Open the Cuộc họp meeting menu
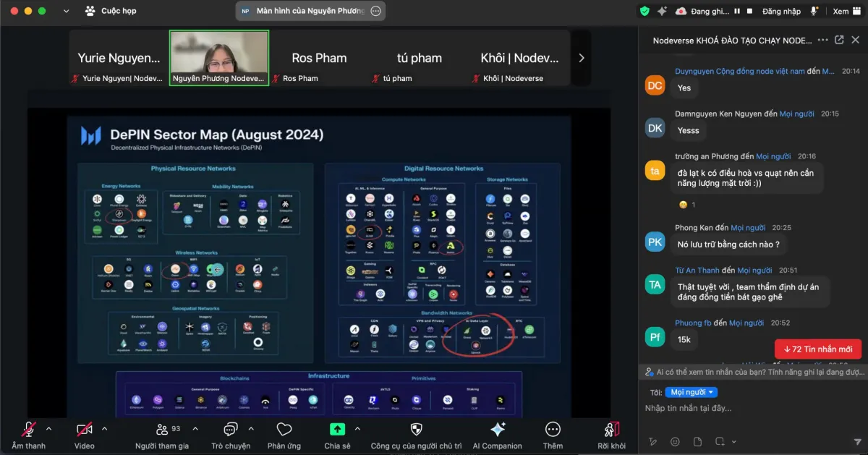Screen dimensions: 868x455 [110, 11]
